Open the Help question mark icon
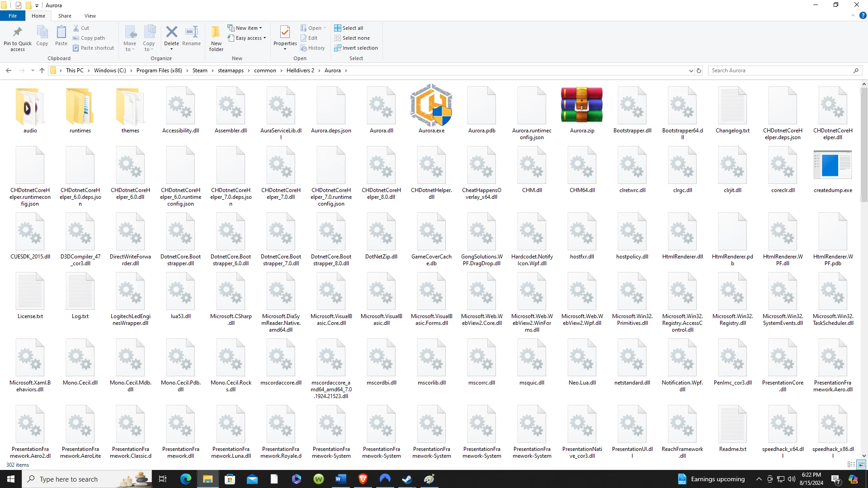 click(x=863, y=15)
